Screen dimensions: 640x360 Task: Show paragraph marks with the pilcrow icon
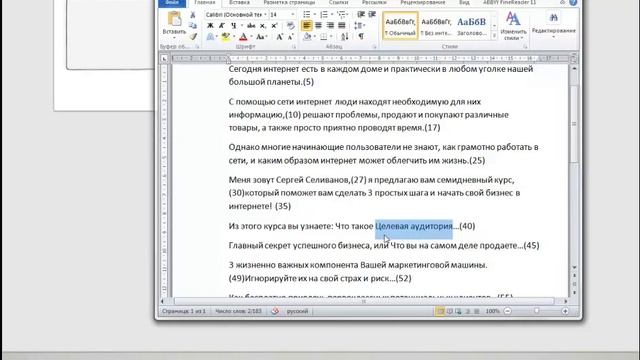pos(361,37)
